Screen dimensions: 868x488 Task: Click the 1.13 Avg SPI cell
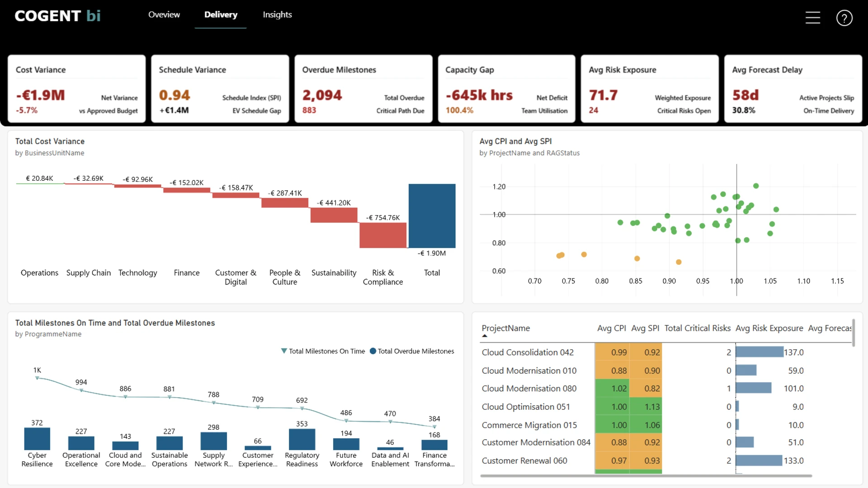(x=646, y=407)
